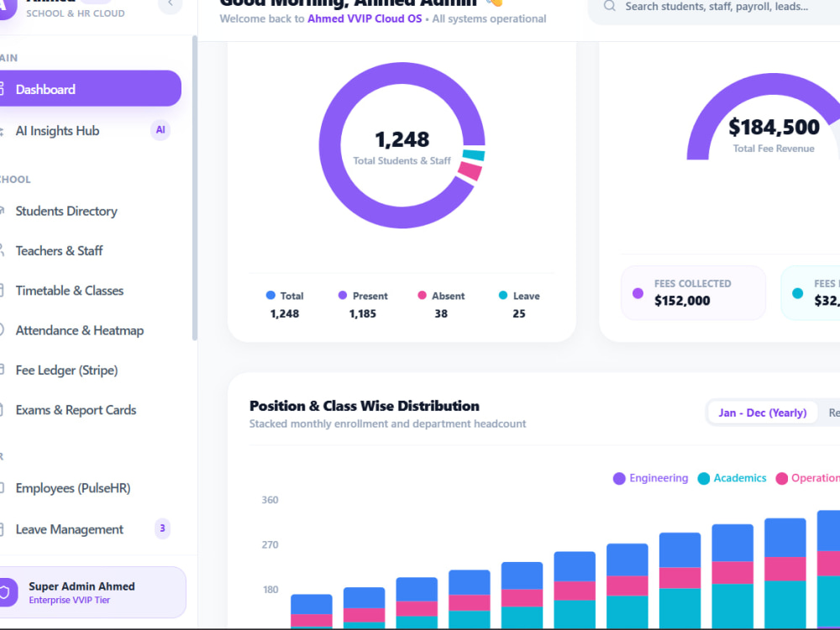This screenshot has height=630, width=840.
Task: Click the pink Absent donut segment
Action: (x=470, y=171)
